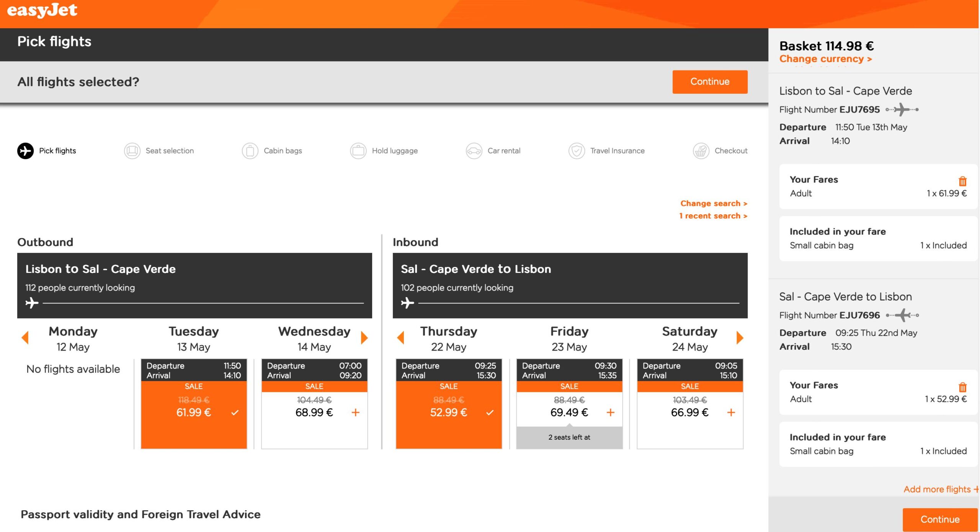The image size is (980, 532).
Task: Add the Friday 23 May flight plus icon
Action: click(x=611, y=413)
